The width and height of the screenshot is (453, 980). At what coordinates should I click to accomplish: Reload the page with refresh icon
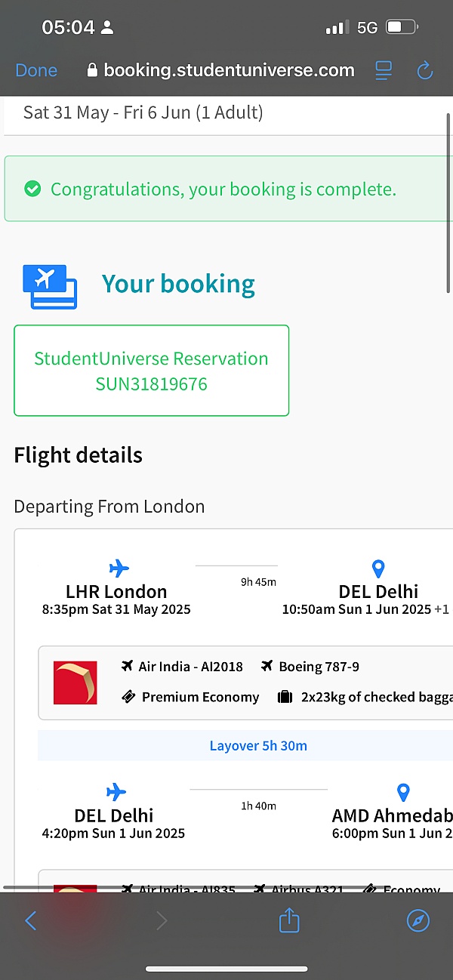[x=424, y=71]
